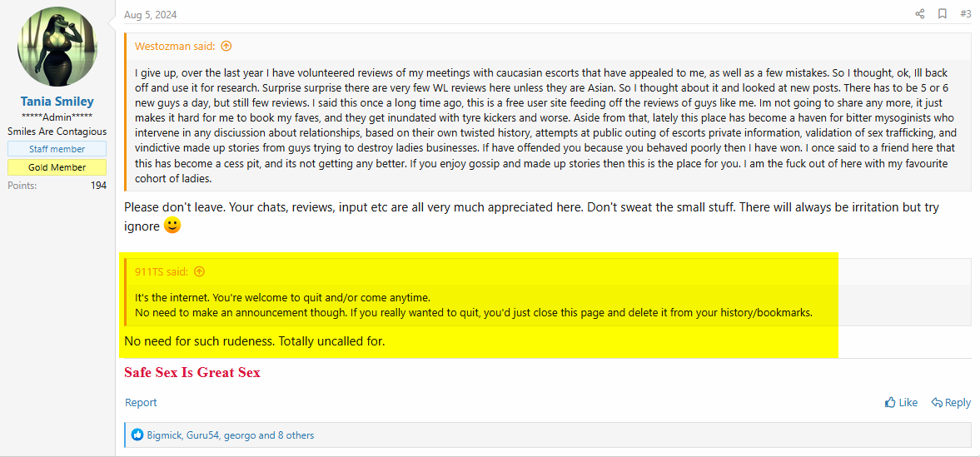Click the 'Westozman said:' quote header
The image size is (980, 457).
click(x=174, y=46)
